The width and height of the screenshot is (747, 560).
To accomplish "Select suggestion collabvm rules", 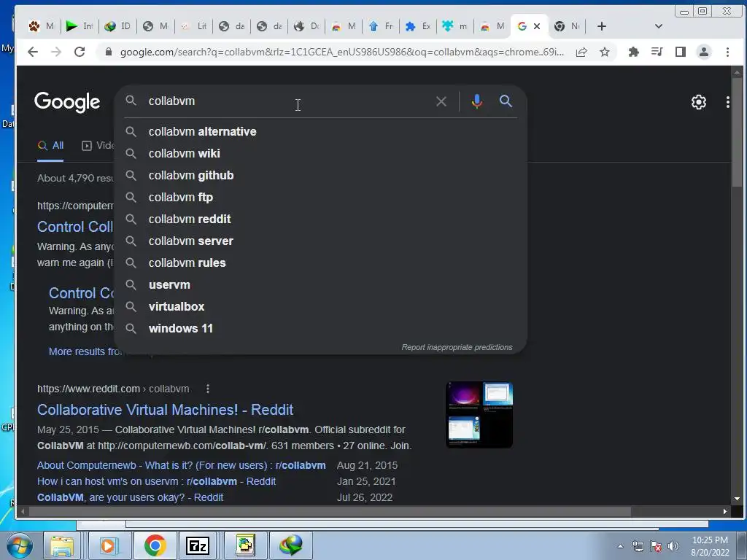I will (x=320, y=262).
